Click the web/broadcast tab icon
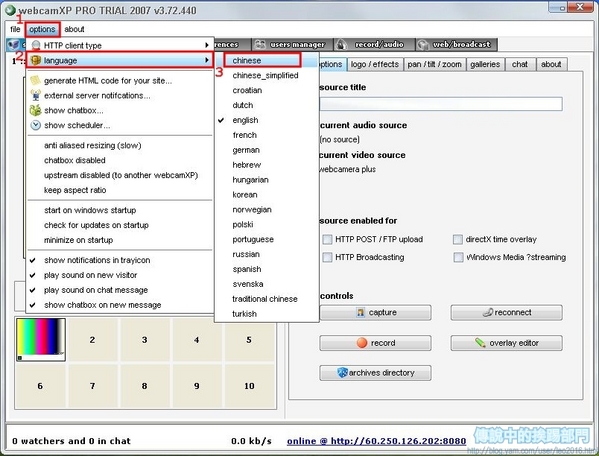This screenshot has width=599, height=456. coord(423,45)
